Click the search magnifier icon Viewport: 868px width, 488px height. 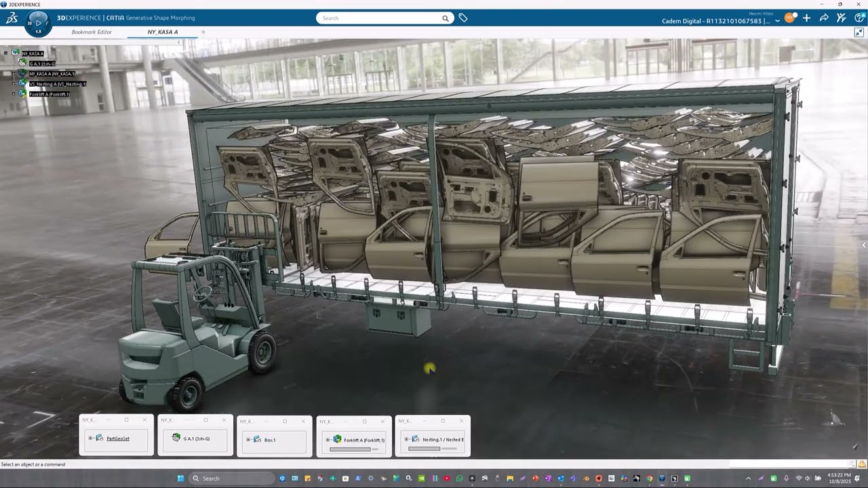click(446, 18)
